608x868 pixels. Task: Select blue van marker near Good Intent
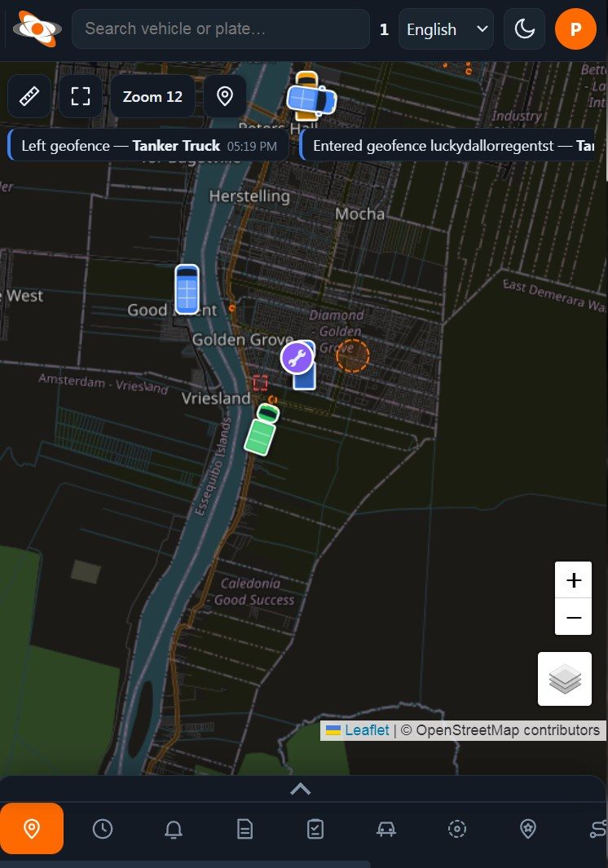point(187,289)
